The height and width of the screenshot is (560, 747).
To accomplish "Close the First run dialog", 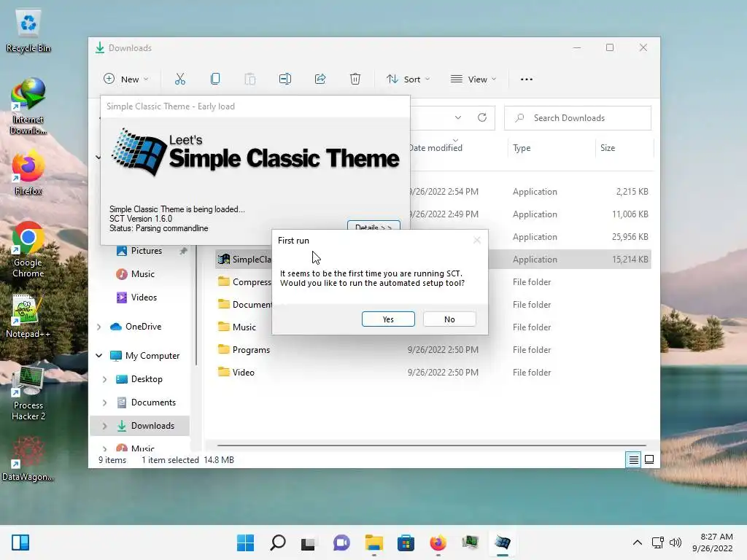I will 477,241.
